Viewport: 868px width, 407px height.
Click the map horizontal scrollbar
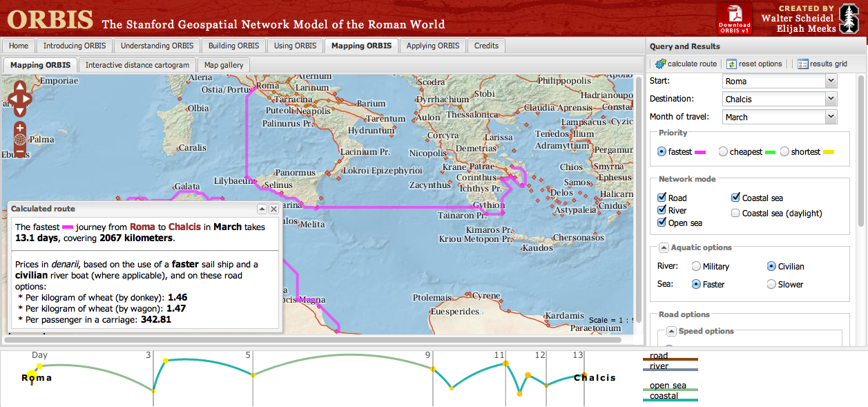point(314,339)
